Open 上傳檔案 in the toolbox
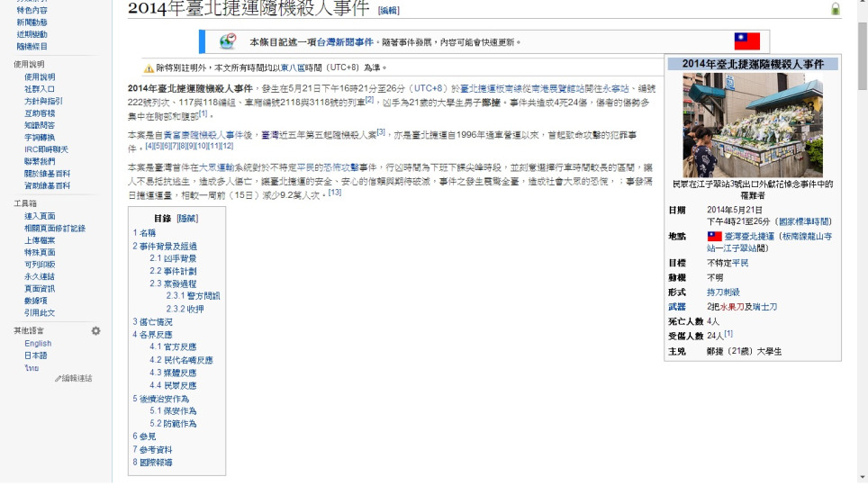 (x=40, y=241)
